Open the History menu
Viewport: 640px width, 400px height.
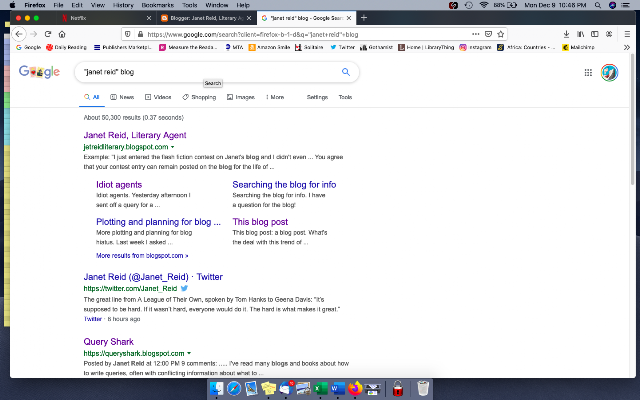coord(123,5)
